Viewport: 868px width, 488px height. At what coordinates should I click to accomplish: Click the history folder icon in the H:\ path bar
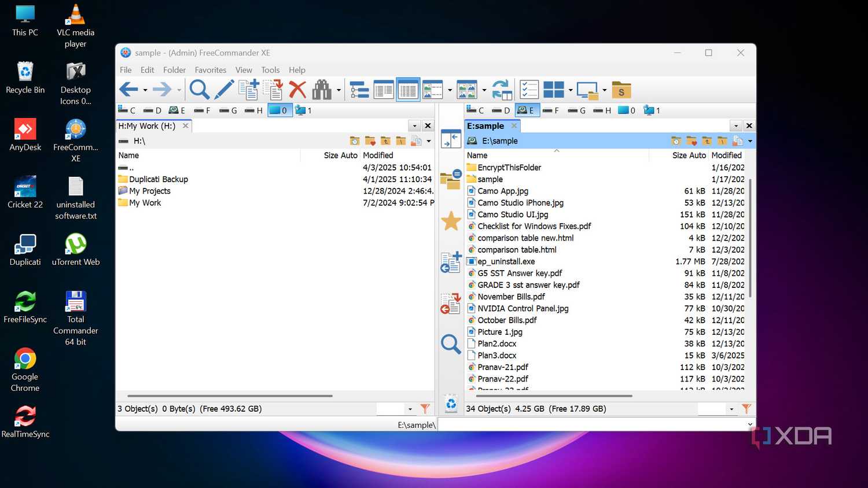pyautogui.click(x=355, y=141)
